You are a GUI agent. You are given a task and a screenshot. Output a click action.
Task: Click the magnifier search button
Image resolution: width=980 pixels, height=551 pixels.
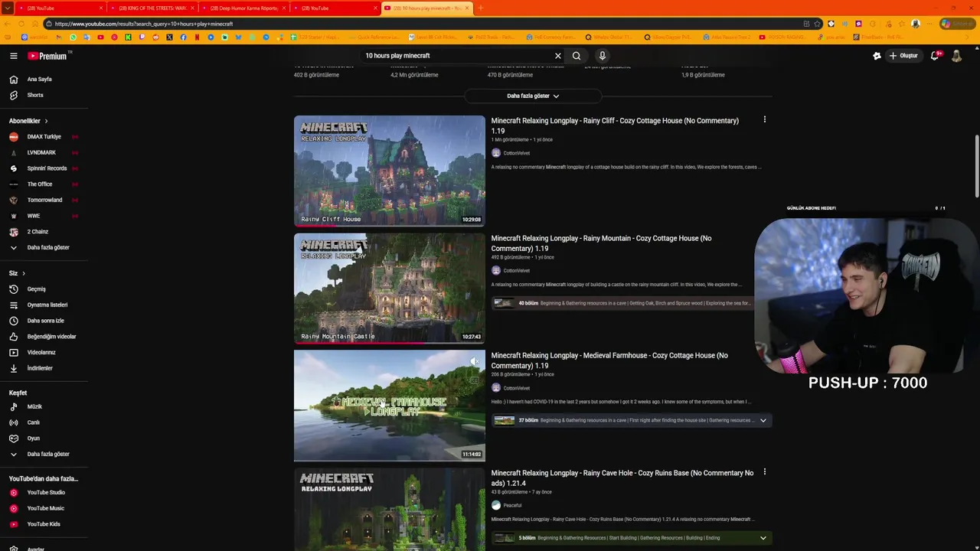pos(577,56)
